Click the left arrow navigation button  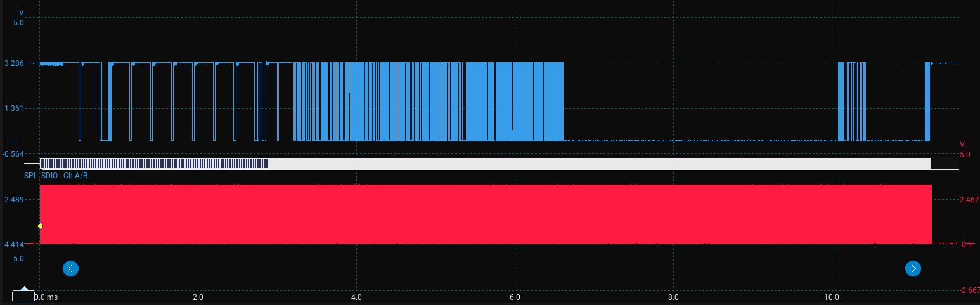point(71,268)
